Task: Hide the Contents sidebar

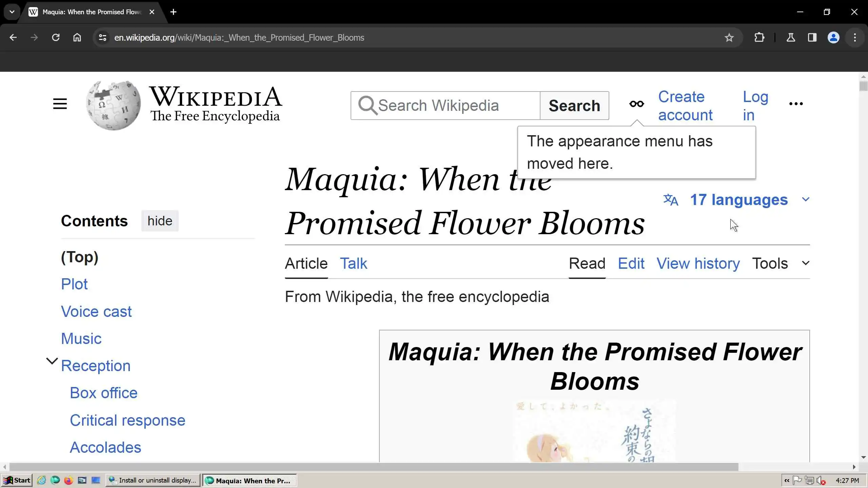Action: pyautogui.click(x=160, y=221)
